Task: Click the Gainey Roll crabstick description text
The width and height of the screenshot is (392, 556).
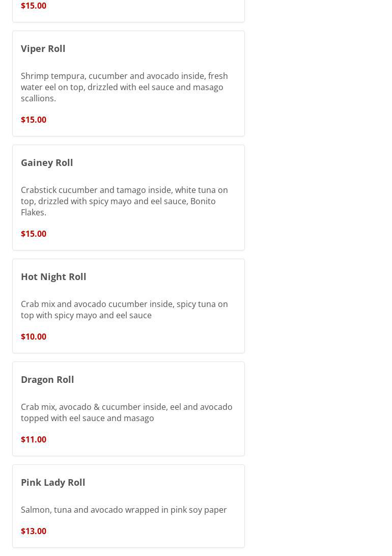Action: [124, 201]
